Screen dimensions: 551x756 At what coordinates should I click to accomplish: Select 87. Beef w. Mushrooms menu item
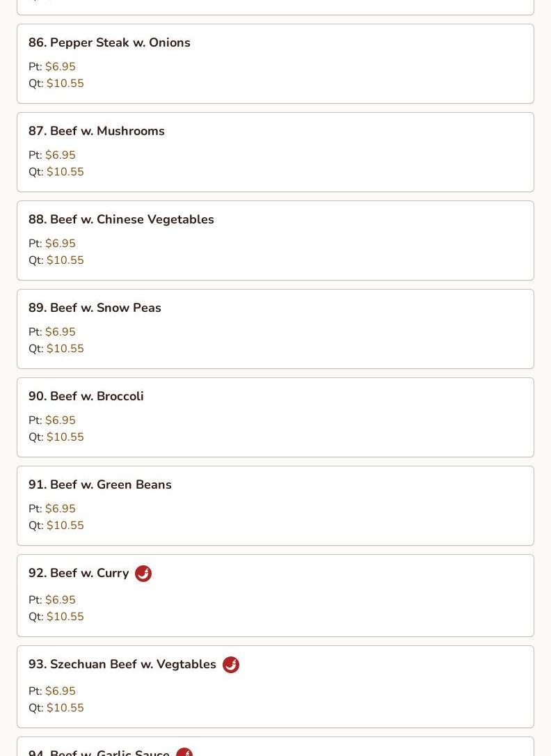click(x=97, y=131)
